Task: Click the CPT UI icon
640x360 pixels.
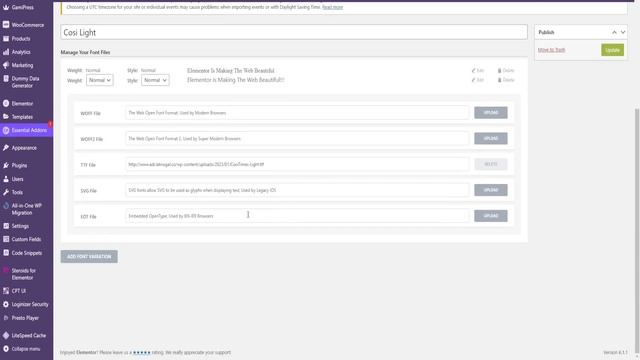Action: 6,291
